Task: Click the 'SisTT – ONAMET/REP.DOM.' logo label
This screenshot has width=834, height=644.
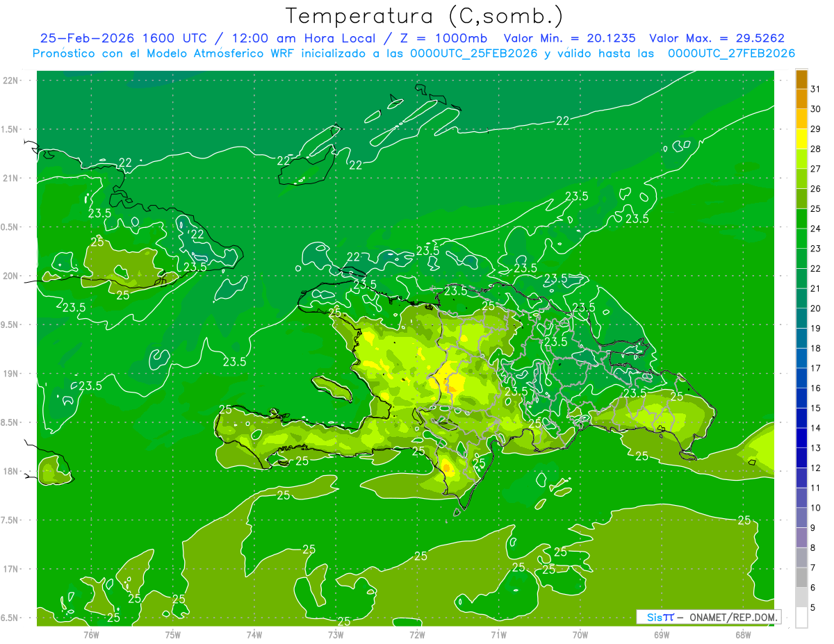Action: point(708,617)
